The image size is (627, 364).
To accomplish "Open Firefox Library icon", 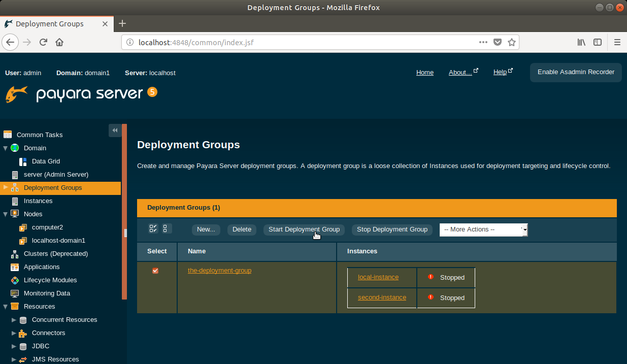I will click(x=582, y=42).
